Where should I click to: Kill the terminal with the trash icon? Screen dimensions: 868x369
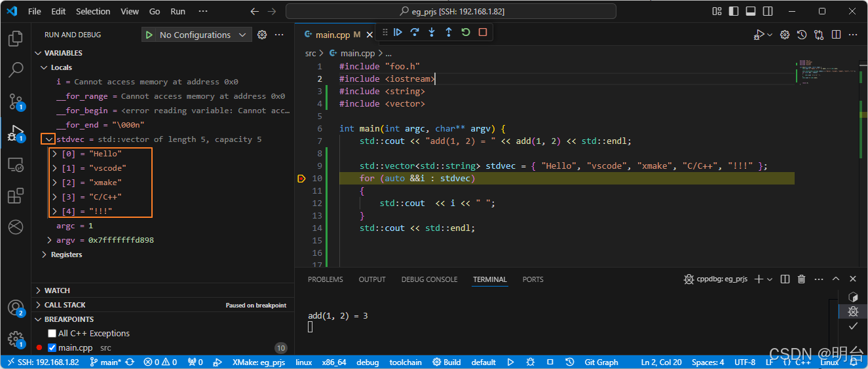tap(801, 279)
